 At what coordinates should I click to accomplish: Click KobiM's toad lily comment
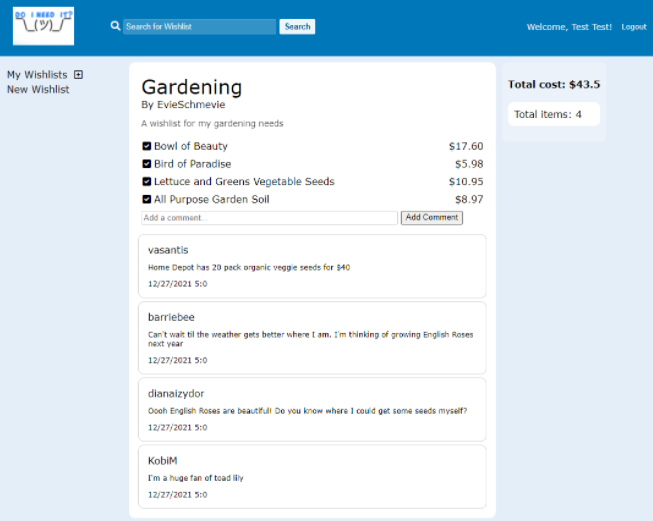coord(195,478)
